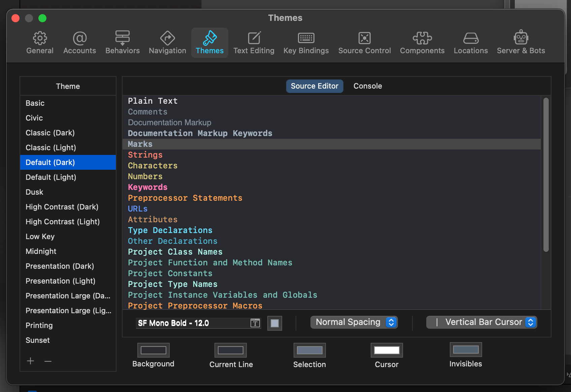Switch to the Console tab

(x=368, y=86)
